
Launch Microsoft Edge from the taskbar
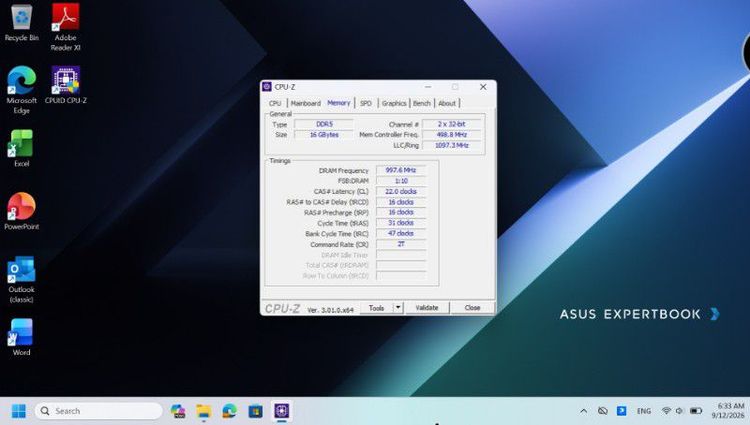pyautogui.click(x=230, y=411)
